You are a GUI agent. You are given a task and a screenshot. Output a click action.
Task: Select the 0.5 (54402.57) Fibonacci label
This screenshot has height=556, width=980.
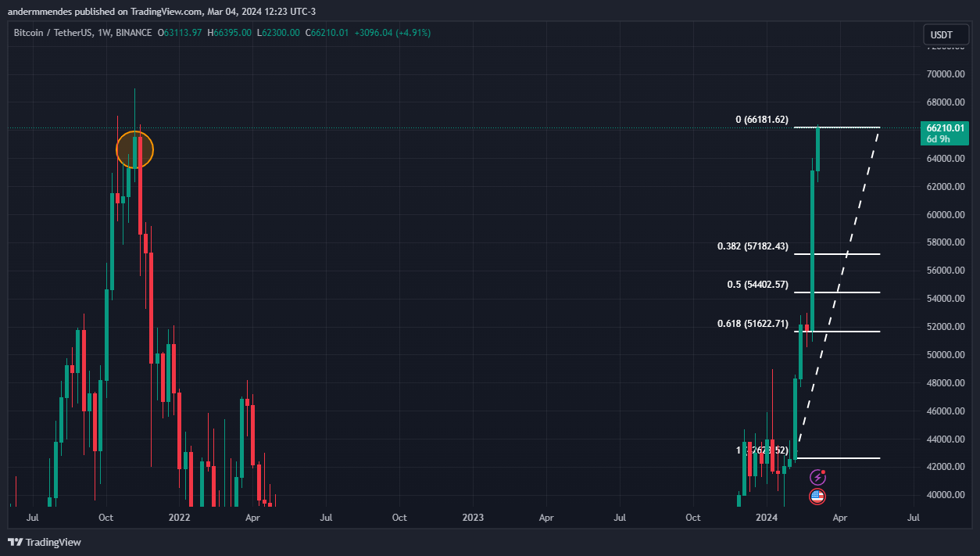point(757,285)
